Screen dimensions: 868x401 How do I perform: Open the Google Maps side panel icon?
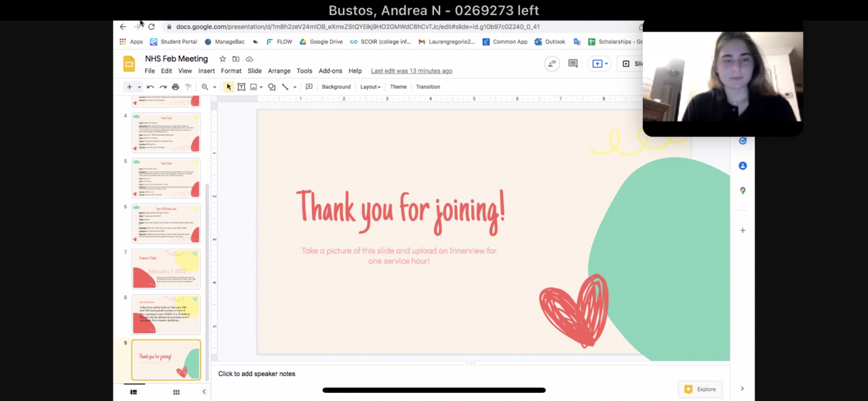click(x=743, y=191)
